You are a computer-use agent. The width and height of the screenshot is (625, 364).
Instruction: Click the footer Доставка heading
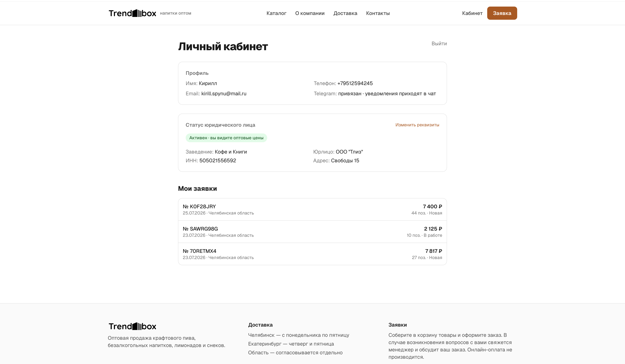point(260,325)
